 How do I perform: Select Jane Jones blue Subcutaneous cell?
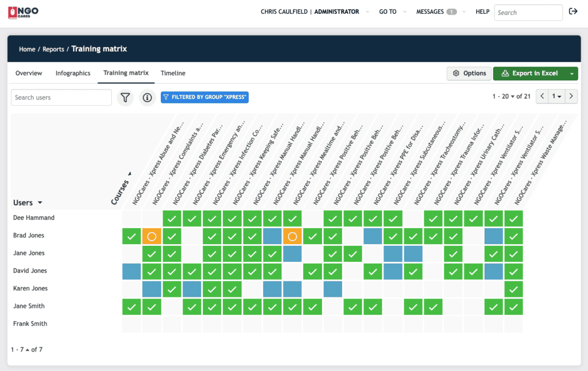(393, 254)
